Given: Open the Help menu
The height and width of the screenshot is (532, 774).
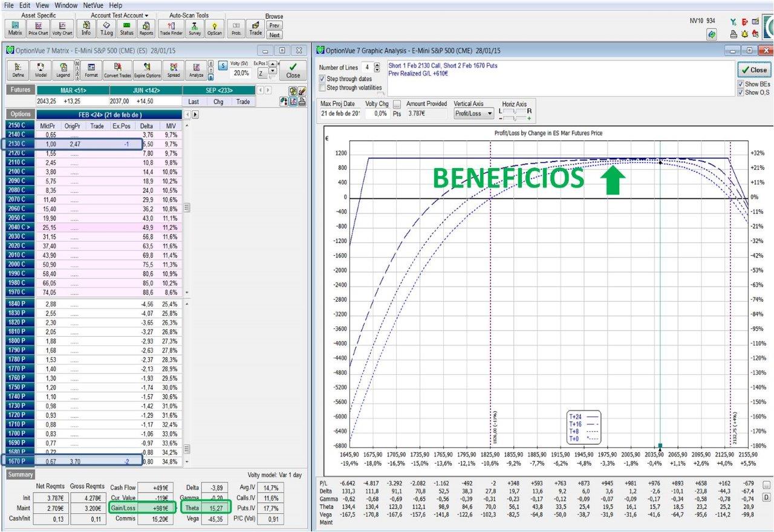Looking at the screenshot, I should tap(115, 5).
